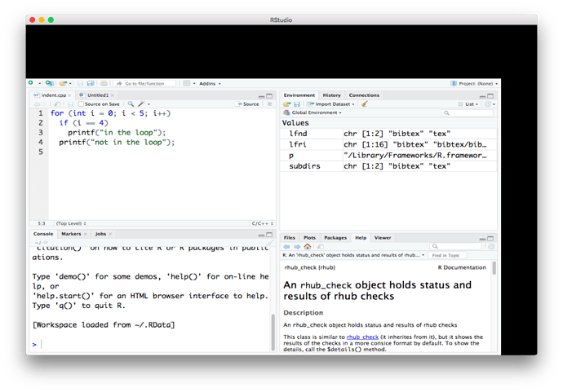Screen dimensions: 563x392
Task: Open the Files tab
Action: pos(290,238)
